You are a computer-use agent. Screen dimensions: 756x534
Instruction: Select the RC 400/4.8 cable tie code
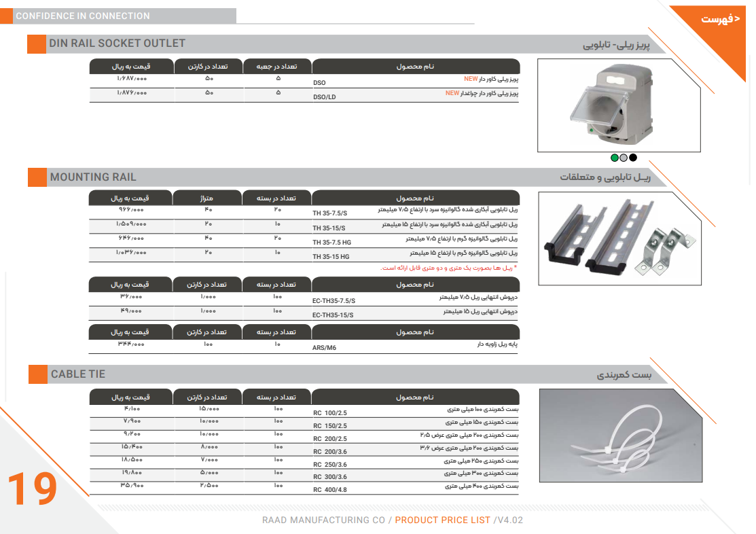click(x=330, y=489)
